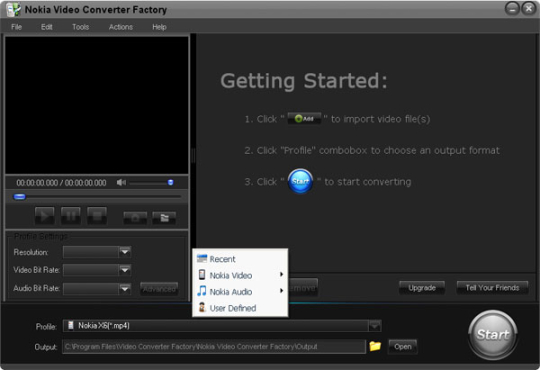Click the film icon in Profile box

click(x=71, y=325)
